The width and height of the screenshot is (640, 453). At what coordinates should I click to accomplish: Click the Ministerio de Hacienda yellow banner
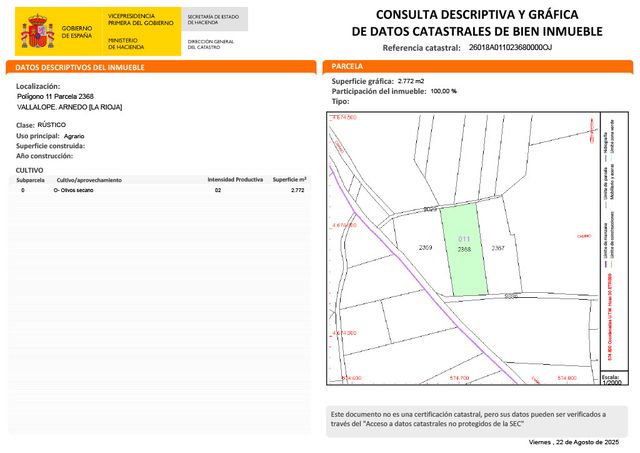click(x=143, y=30)
